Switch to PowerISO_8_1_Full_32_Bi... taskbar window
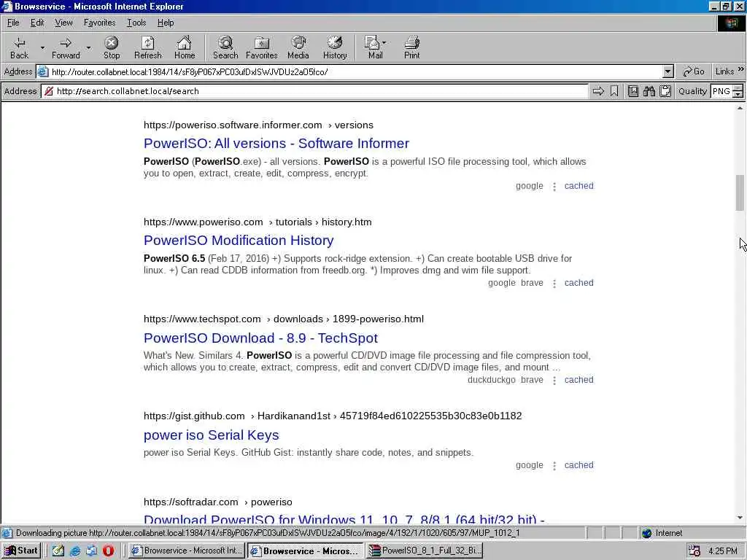 click(425, 551)
